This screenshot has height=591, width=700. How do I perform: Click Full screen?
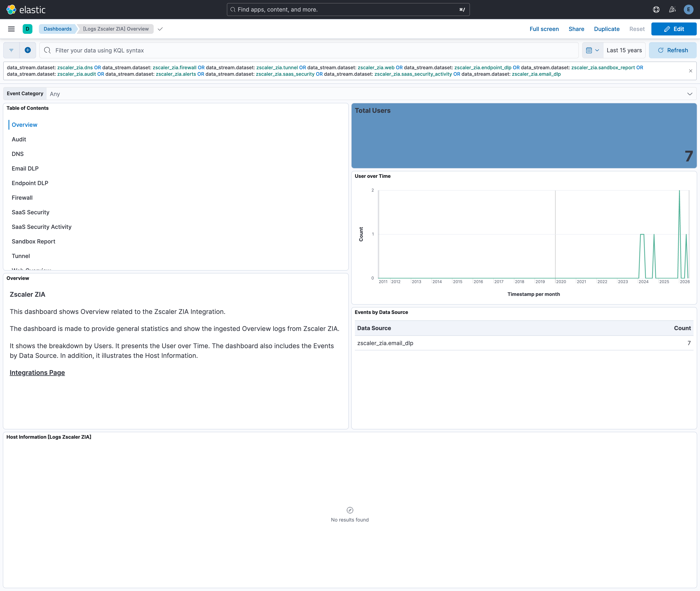pyautogui.click(x=544, y=29)
